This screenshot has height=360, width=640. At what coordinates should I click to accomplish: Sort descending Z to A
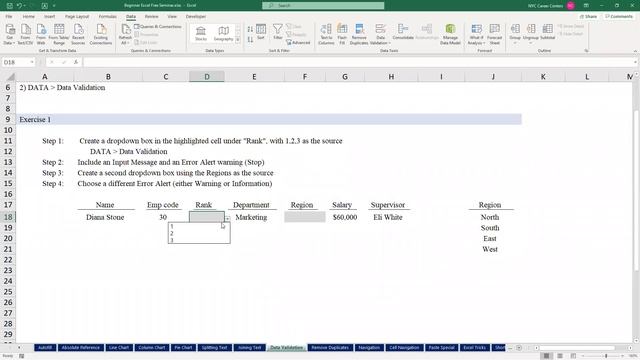click(250, 40)
